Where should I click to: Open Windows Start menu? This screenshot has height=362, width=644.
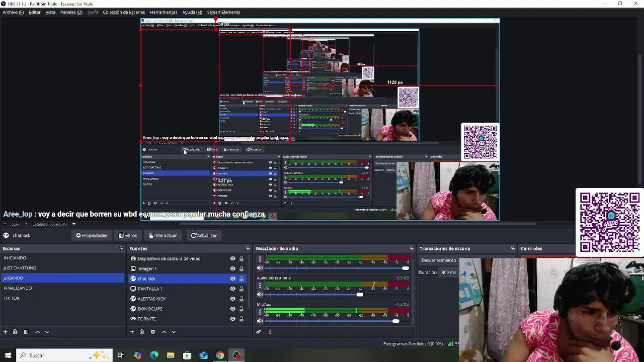[8, 355]
